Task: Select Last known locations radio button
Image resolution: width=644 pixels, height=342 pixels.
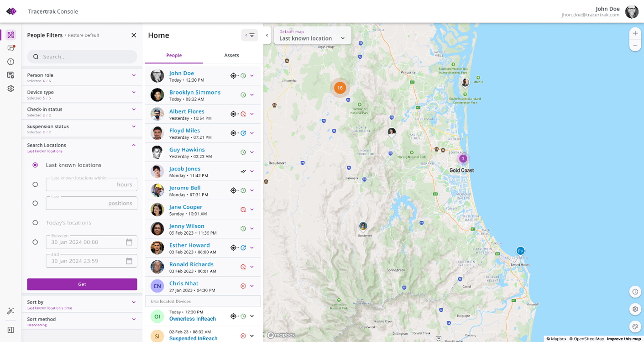Action: (x=35, y=165)
